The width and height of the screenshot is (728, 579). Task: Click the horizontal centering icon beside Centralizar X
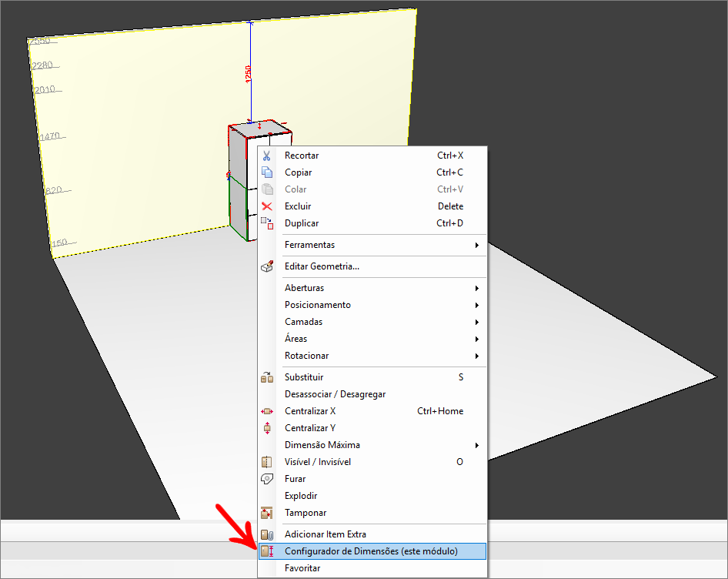(267, 411)
